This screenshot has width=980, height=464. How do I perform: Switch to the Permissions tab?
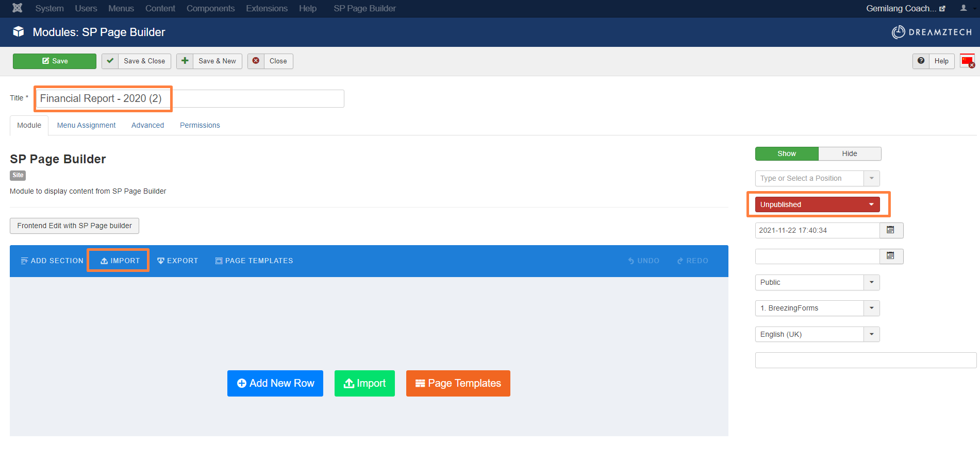(x=200, y=125)
